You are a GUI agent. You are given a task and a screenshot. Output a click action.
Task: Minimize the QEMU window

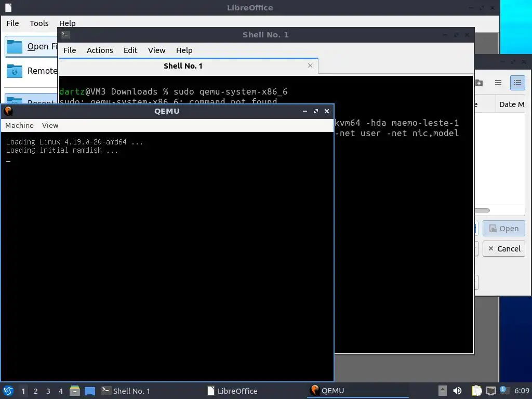[304, 111]
